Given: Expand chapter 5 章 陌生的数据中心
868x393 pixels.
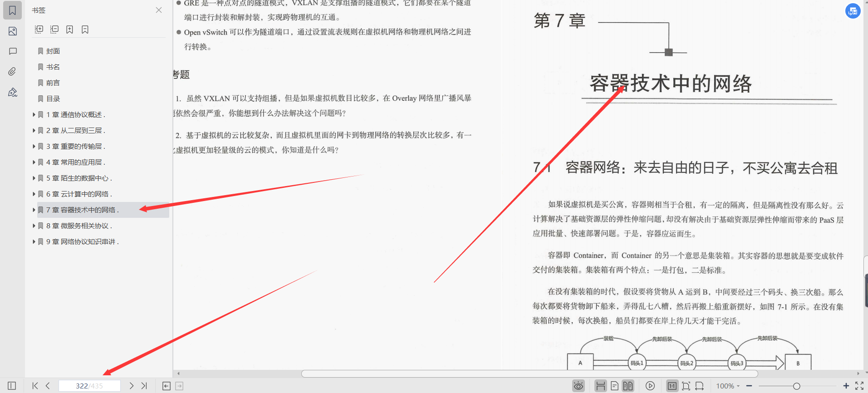Looking at the screenshot, I should pos(34,178).
